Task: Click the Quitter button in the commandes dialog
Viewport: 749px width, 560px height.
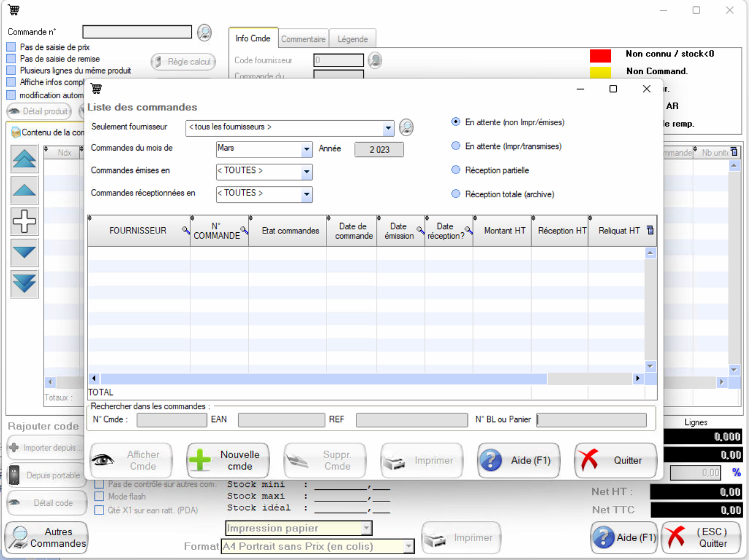Action: pyautogui.click(x=615, y=461)
